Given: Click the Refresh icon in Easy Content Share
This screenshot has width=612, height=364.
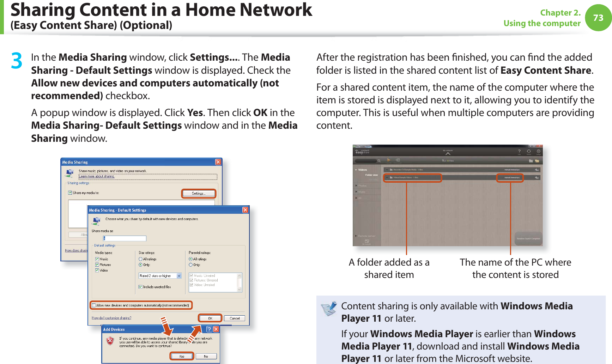Looking at the screenshot, I should pos(529,151).
